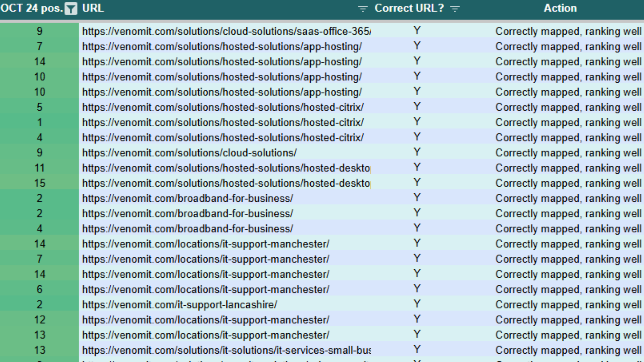The width and height of the screenshot is (644, 362).
Task: Select the position cell showing 1
Action: pos(40,122)
